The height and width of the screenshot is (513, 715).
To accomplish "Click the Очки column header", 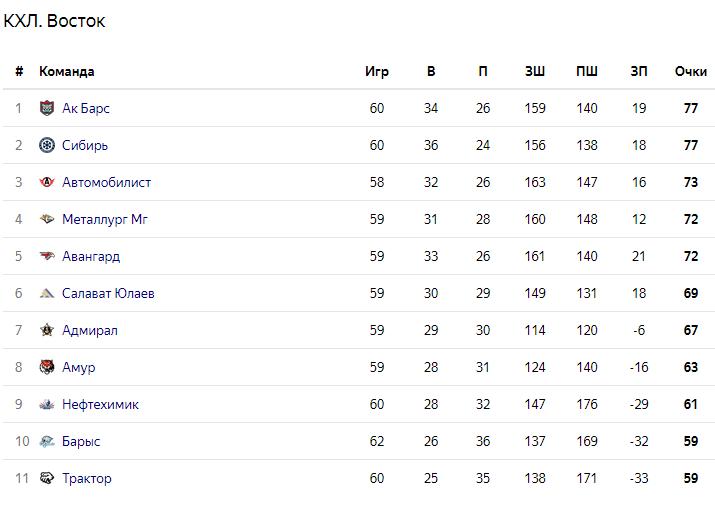I will tap(690, 71).
